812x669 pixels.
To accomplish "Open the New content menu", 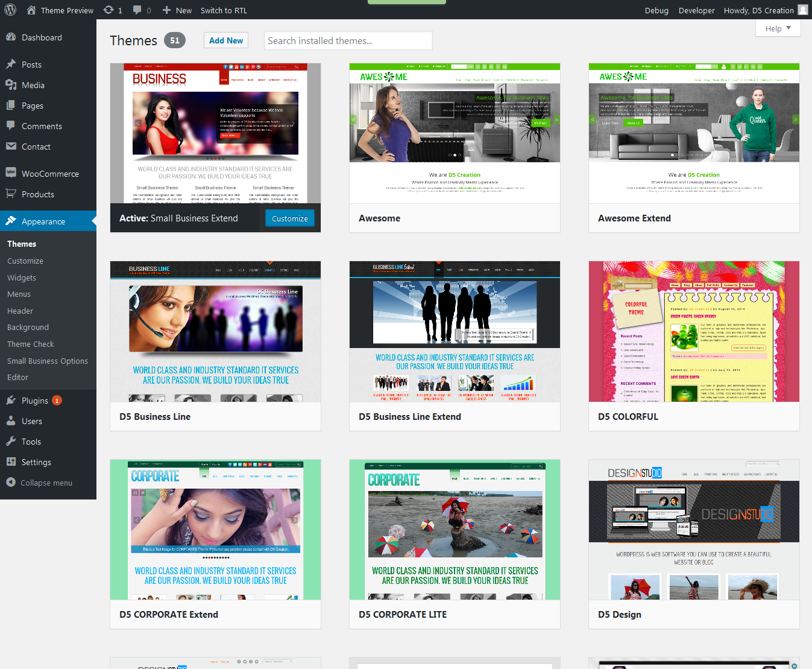I will pyautogui.click(x=177, y=10).
